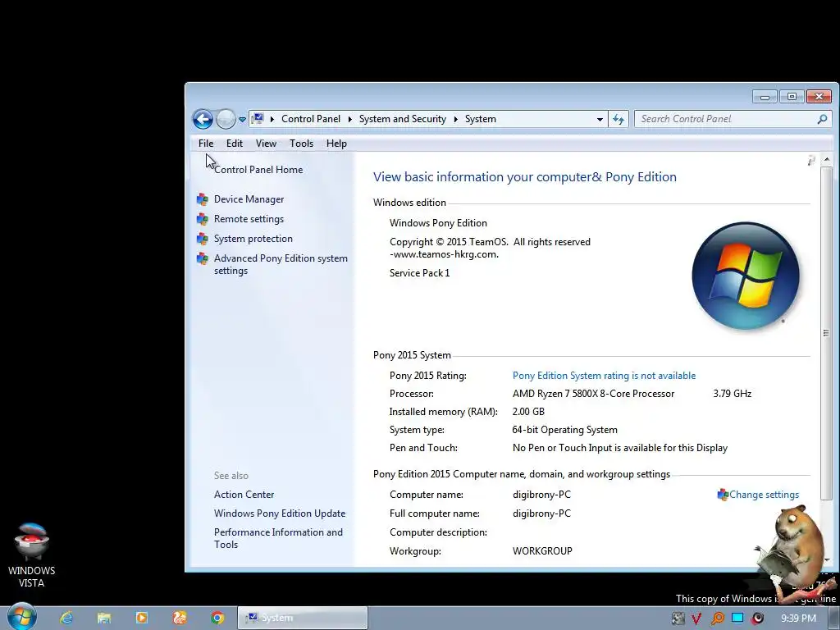Open the Help menu

[336, 144]
